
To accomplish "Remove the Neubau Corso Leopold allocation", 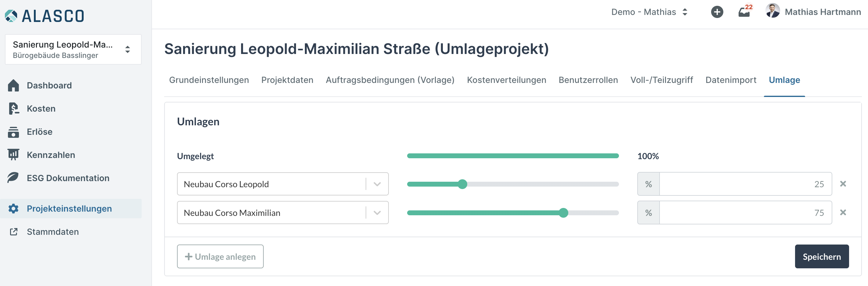I will pos(843,184).
